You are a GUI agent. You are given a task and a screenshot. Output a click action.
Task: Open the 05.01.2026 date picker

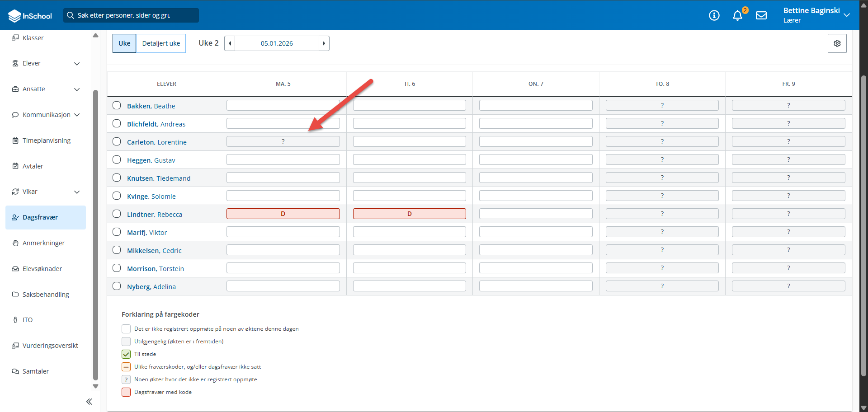[277, 43]
